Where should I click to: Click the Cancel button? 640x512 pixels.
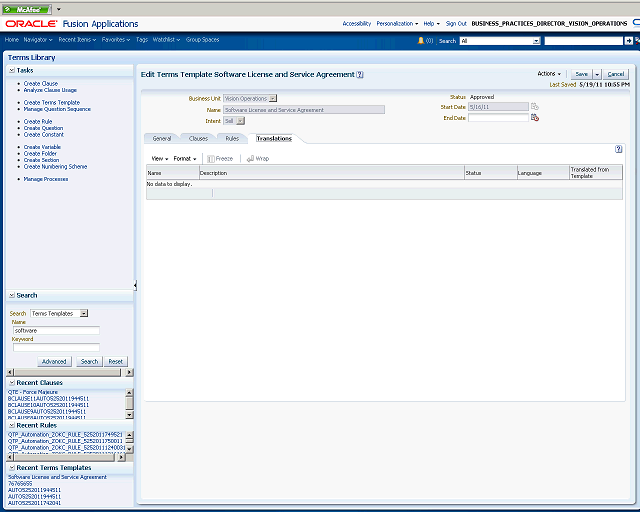[616, 74]
